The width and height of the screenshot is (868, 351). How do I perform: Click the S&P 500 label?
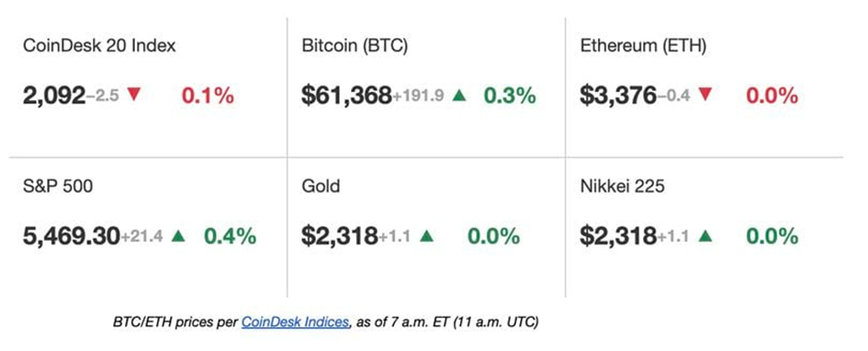tap(58, 187)
